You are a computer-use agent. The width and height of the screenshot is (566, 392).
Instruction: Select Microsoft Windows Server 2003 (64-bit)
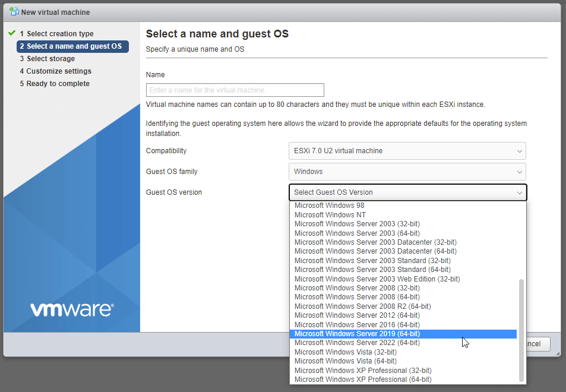[x=403, y=233]
